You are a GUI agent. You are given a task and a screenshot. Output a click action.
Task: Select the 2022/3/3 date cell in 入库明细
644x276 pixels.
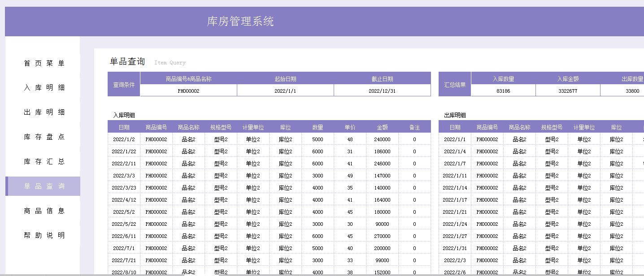pos(124,176)
